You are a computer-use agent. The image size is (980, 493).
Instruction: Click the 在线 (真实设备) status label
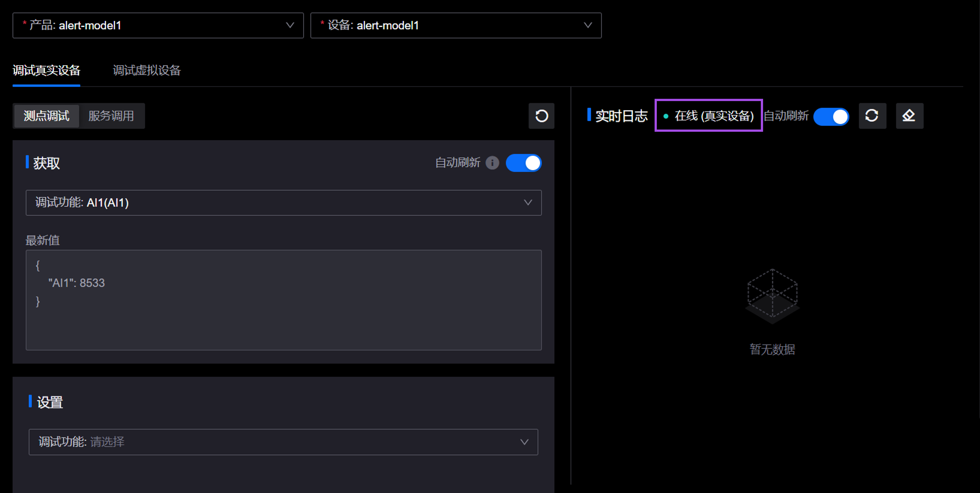coord(714,116)
